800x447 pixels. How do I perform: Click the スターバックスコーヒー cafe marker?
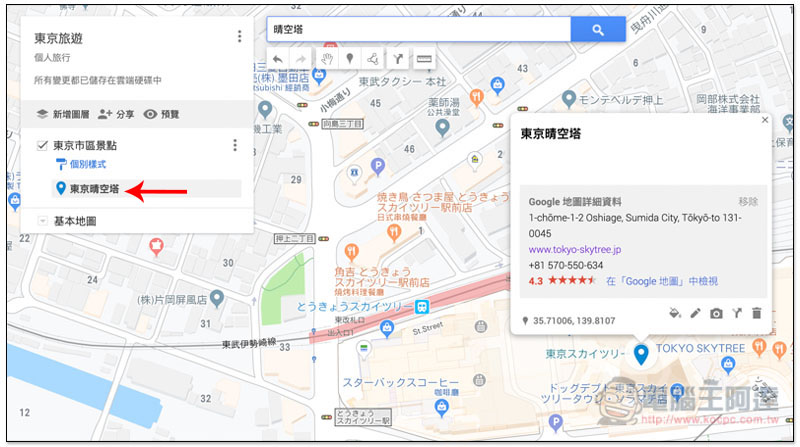pos(442,408)
